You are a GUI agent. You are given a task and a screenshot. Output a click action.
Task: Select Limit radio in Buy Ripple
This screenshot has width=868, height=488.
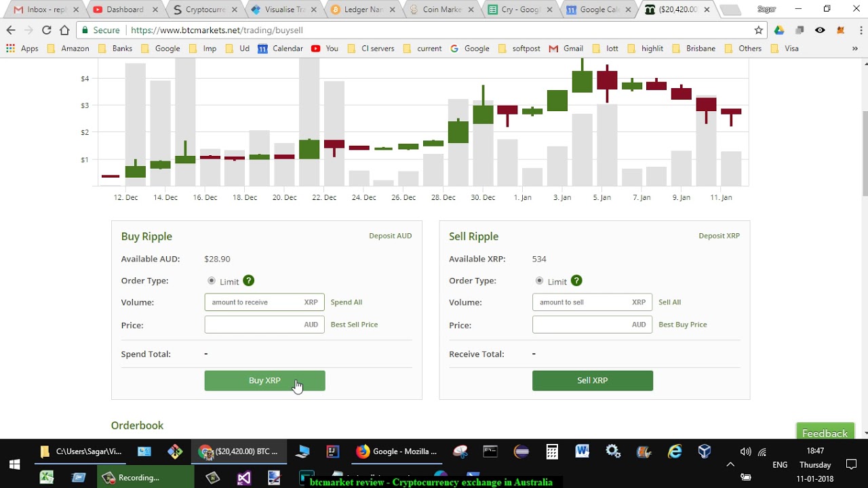[212, 281]
